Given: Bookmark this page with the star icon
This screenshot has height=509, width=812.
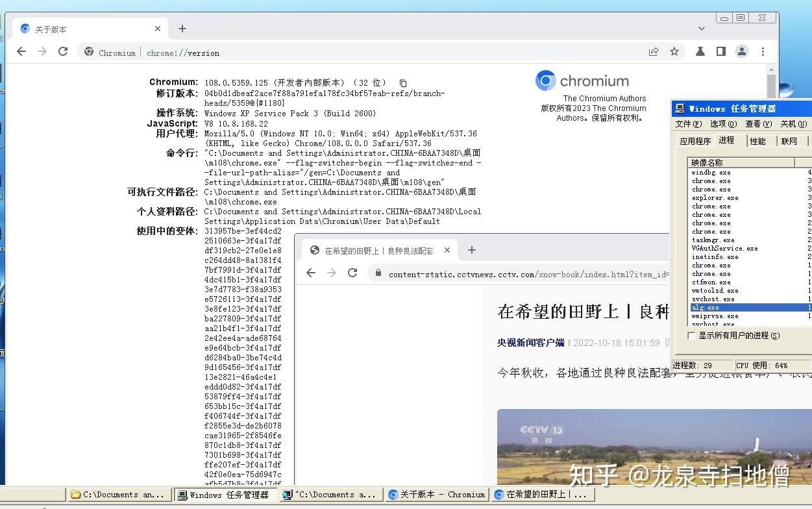Looking at the screenshot, I should point(675,51).
